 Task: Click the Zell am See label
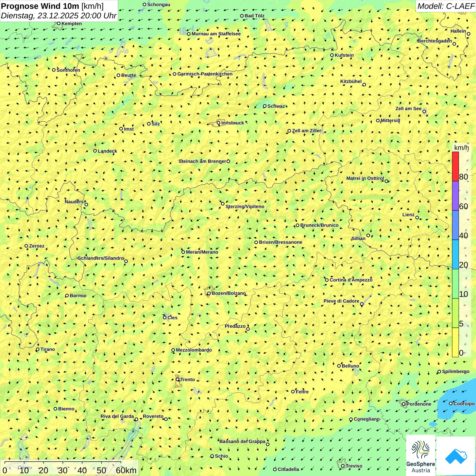[x=408, y=108]
